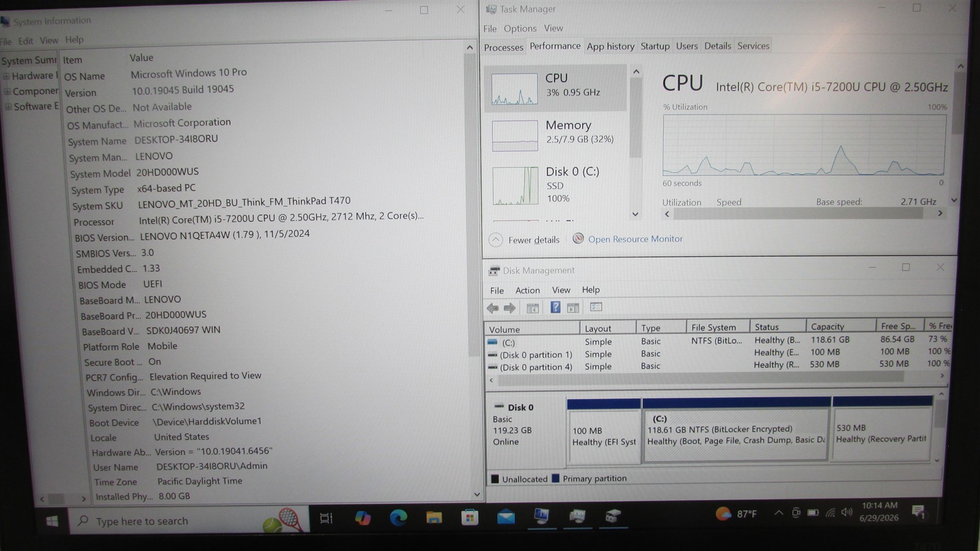
Task: Switch to Services tab in Task Manager
Action: click(x=753, y=46)
